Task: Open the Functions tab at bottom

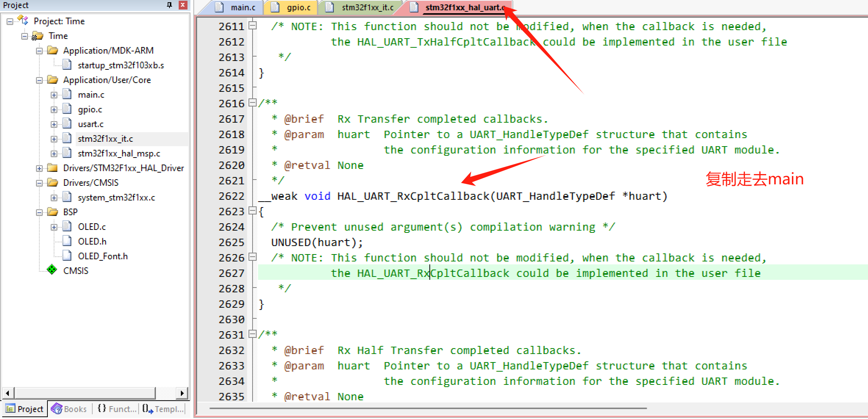Action: pos(118,409)
